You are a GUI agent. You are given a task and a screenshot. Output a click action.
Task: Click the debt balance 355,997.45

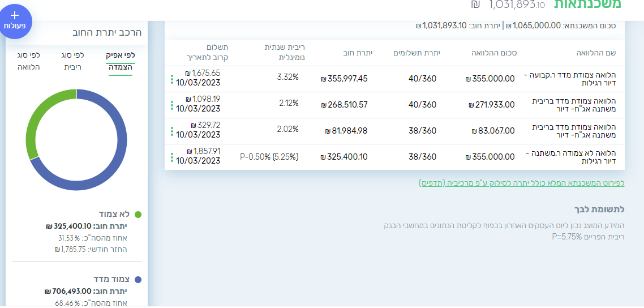click(344, 79)
